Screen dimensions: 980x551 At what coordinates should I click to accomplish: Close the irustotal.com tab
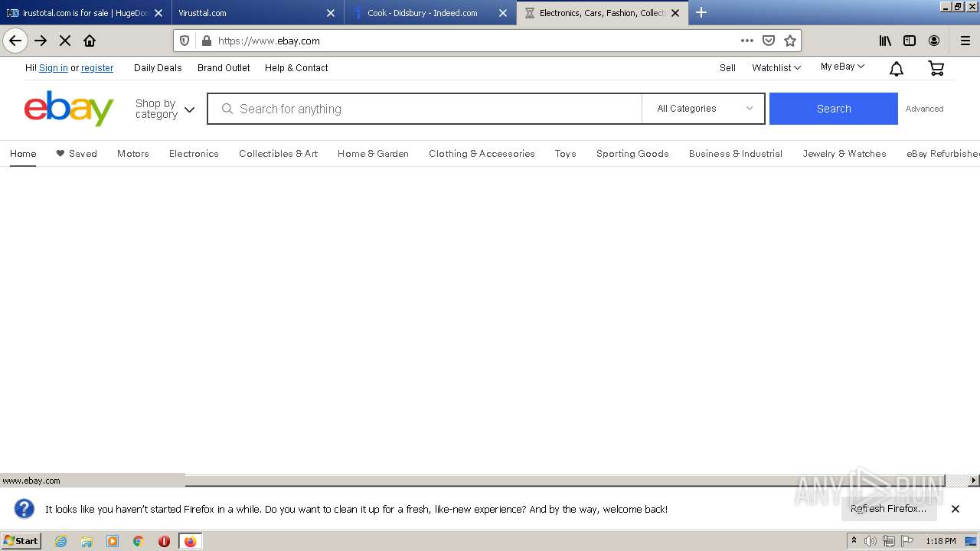tap(158, 13)
